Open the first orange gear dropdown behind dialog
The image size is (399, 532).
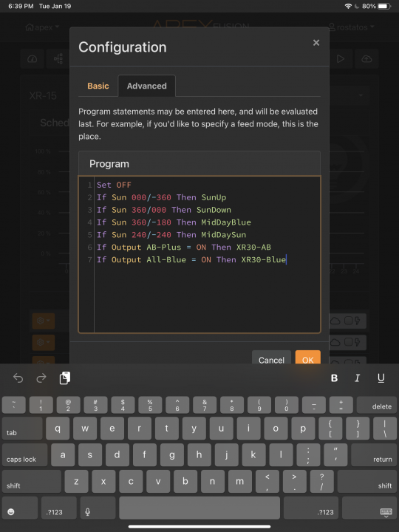point(44,321)
